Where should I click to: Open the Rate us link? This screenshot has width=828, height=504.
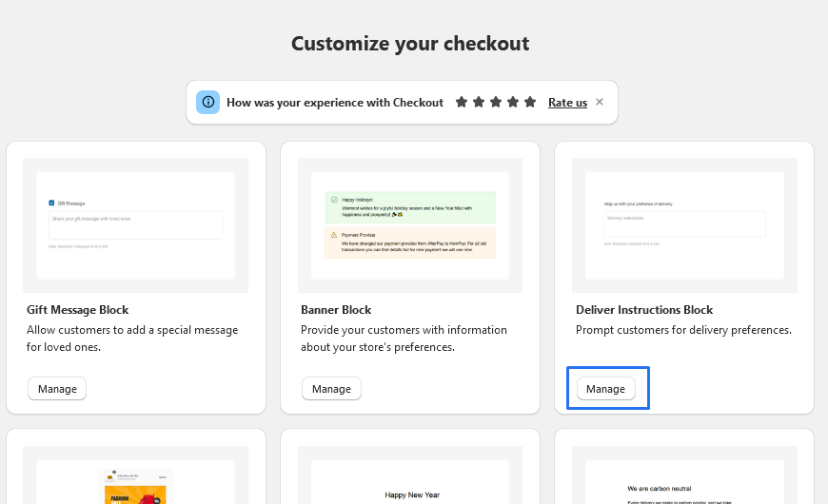click(x=567, y=103)
